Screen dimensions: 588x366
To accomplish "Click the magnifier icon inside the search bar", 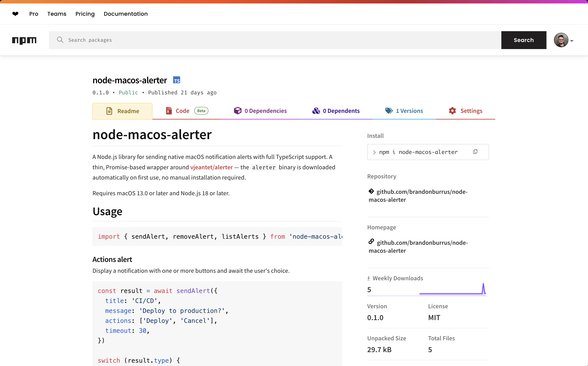I will tap(60, 40).
